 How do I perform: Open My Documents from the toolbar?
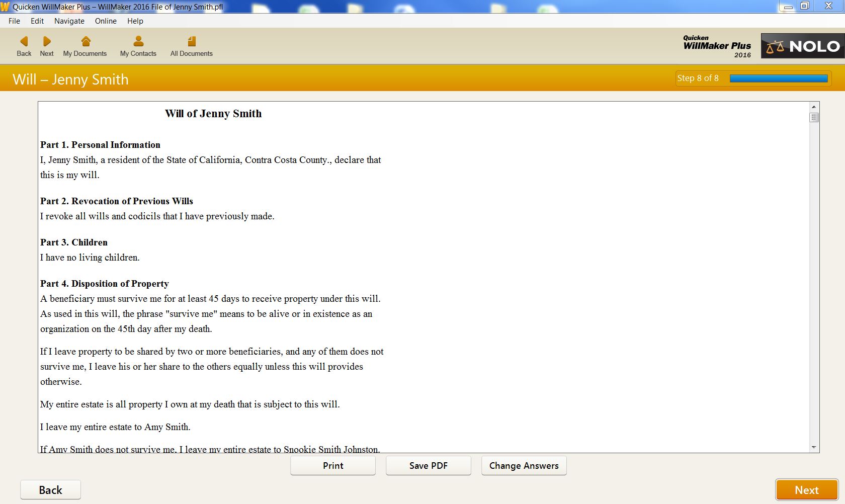click(84, 46)
